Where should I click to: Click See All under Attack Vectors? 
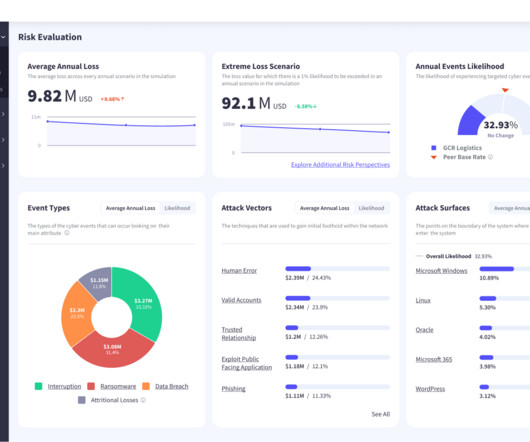381,414
